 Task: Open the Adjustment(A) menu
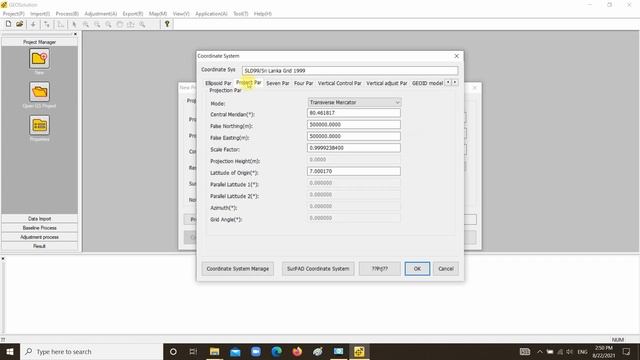100,14
